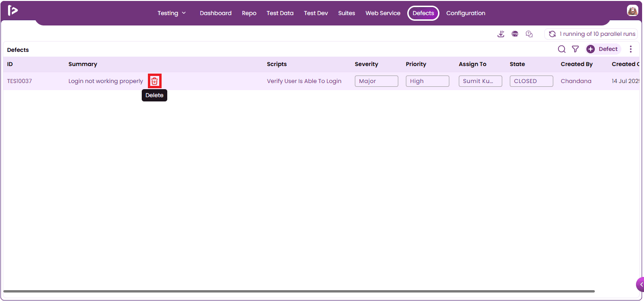Click the app logo at top left
The image size is (644, 301).
13,10
